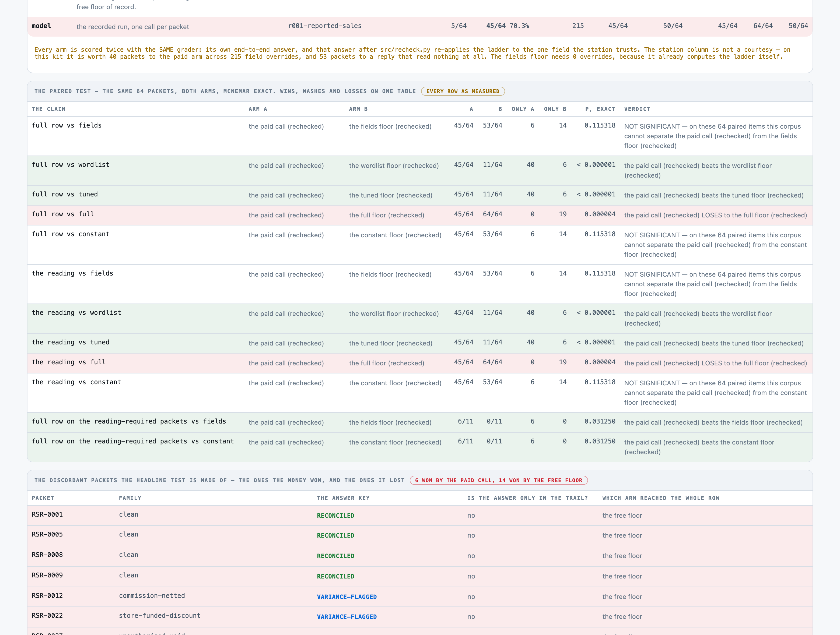Click the FAMILY column header
Viewport: 840px width, 635px height.
point(130,498)
